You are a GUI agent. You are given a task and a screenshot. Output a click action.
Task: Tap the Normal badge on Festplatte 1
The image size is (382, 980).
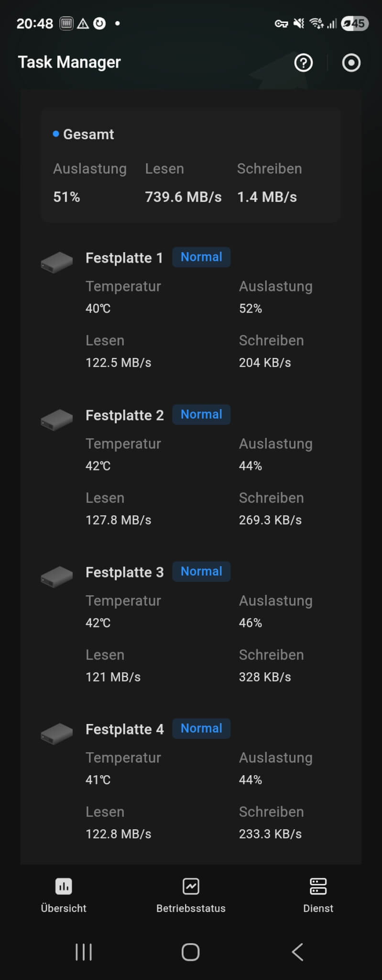201,257
